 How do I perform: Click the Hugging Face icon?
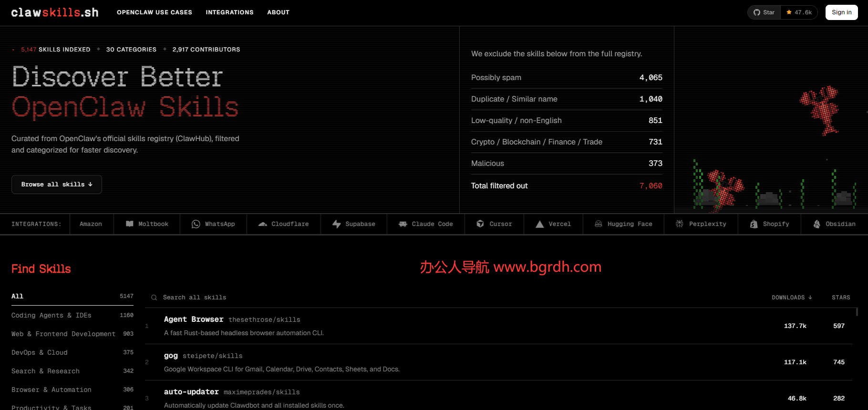pyautogui.click(x=599, y=224)
